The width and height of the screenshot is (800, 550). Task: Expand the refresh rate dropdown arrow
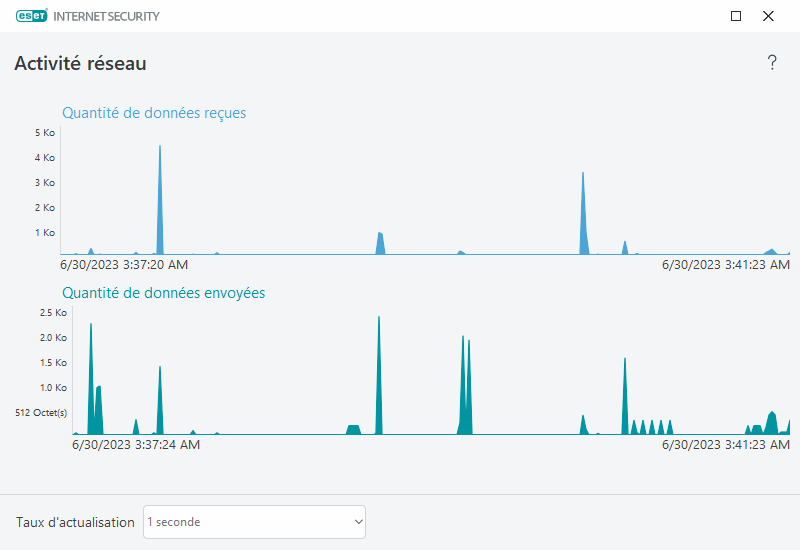point(358,522)
